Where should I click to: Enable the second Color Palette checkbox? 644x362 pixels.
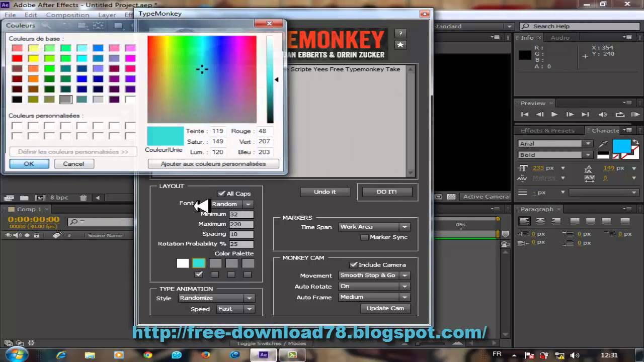pos(215,275)
